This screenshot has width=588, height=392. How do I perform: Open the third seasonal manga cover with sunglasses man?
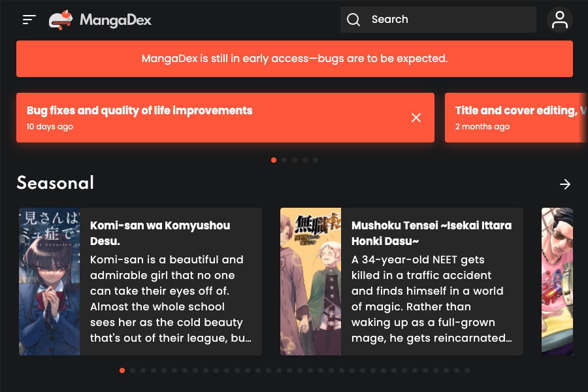(x=557, y=282)
